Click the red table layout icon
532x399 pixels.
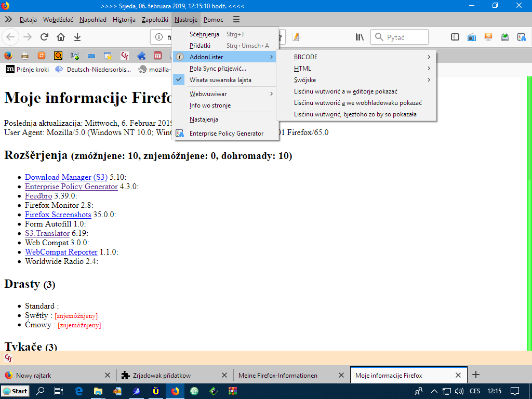point(157,55)
